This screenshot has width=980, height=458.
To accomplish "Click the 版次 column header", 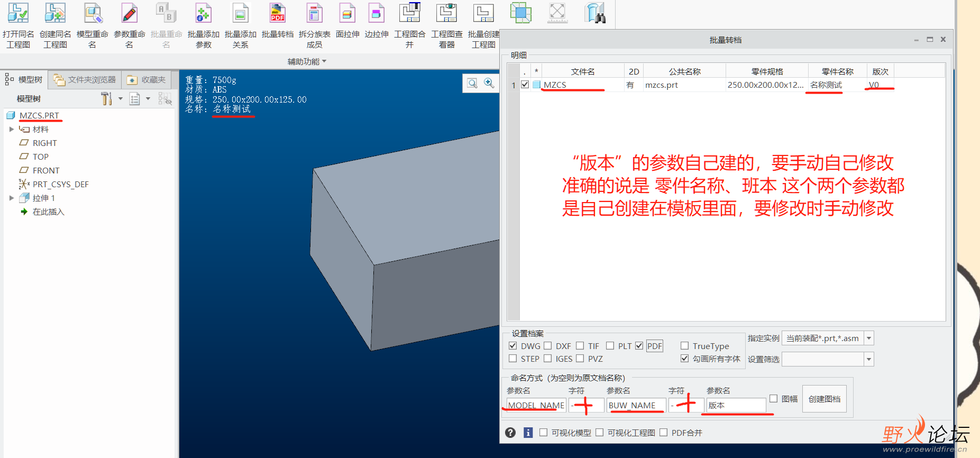I will pos(880,71).
